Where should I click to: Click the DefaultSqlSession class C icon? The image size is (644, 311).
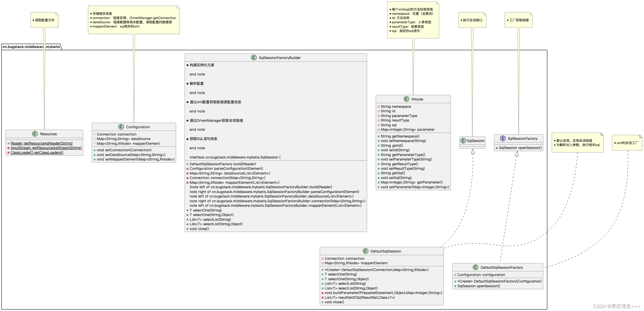pyautogui.click(x=365, y=251)
